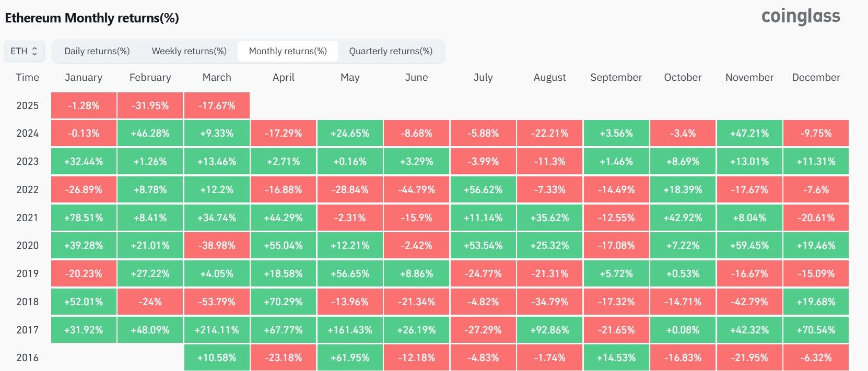Switch to Quarterly returns(%) tab
Screen dimensions: 868x371
coord(391,51)
